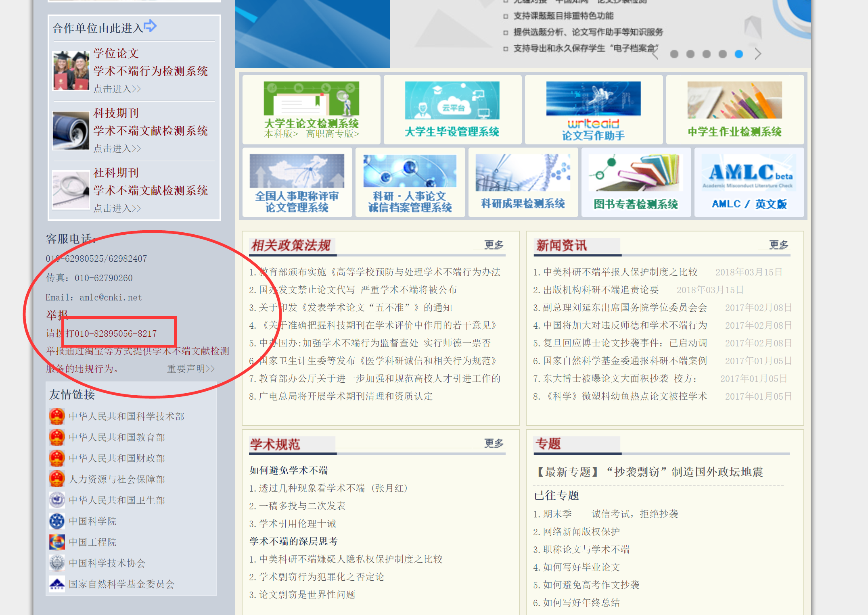Open policy item 关于印发《发表学术论文"五不准"》的通知
The height and width of the screenshot is (615, 868).
click(355, 308)
